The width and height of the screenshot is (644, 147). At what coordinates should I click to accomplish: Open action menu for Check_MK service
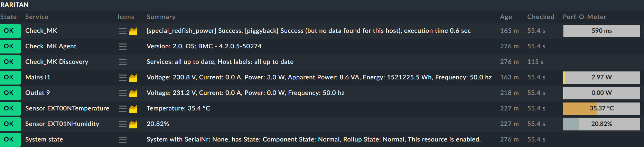click(x=122, y=31)
